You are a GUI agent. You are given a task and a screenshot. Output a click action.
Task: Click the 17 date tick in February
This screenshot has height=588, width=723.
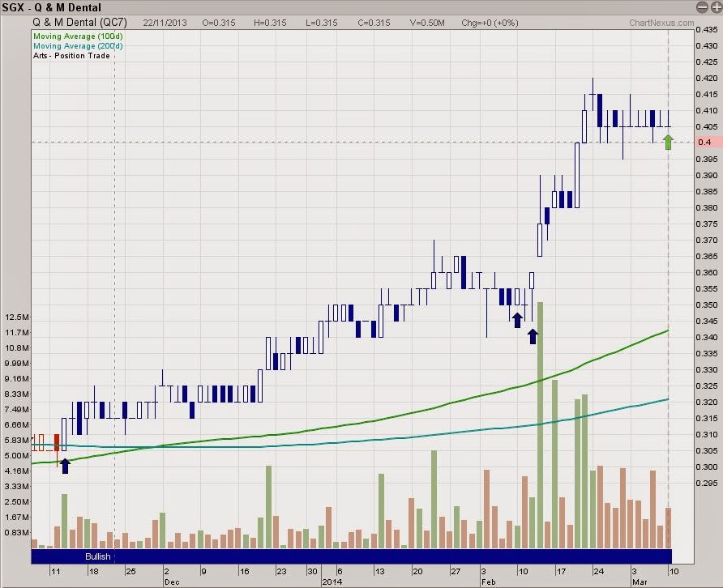(561, 572)
